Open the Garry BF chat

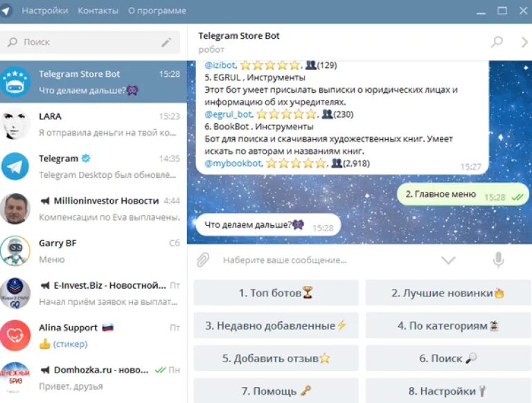[94, 251]
